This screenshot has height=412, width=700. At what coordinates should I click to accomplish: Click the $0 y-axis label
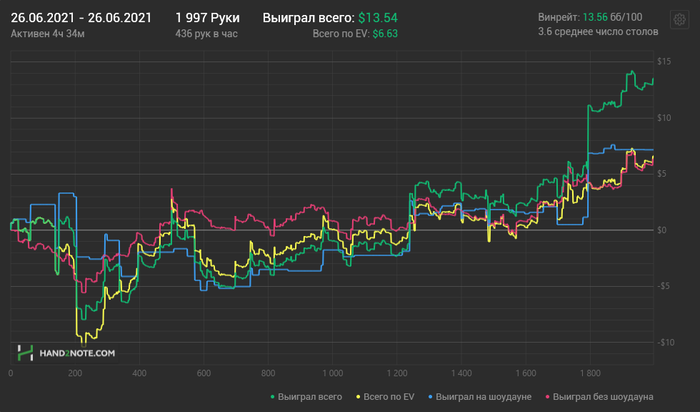click(662, 230)
